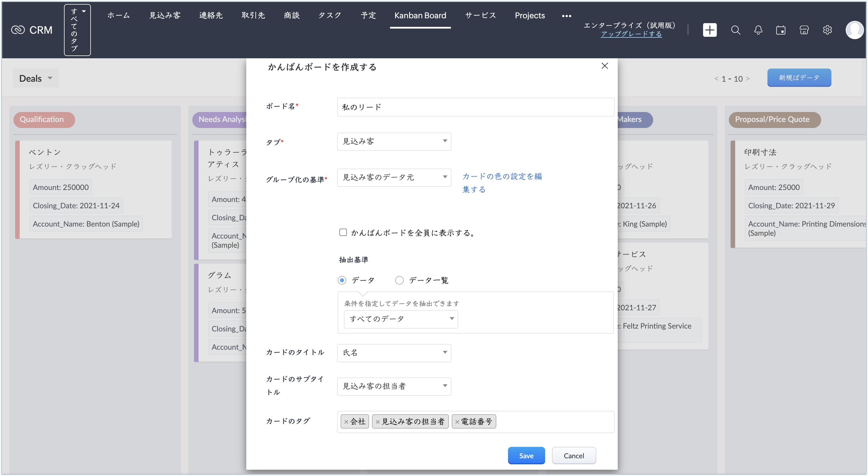Switch to the 商談 tab

click(291, 15)
